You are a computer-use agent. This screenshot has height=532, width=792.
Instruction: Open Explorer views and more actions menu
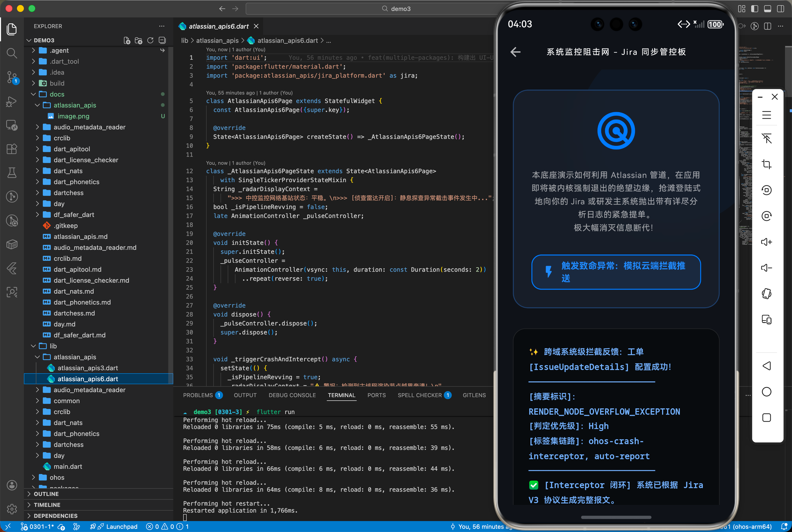tap(162, 26)
